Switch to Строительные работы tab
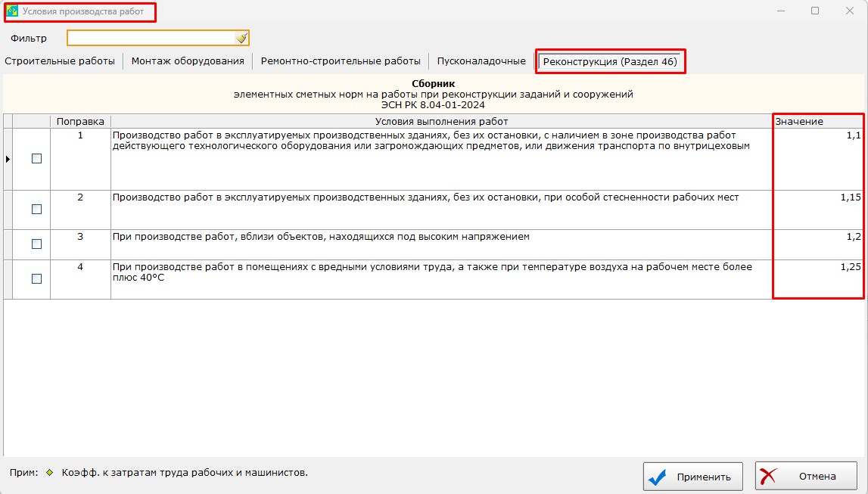This screenshot has width=868, height=494. 60,61
